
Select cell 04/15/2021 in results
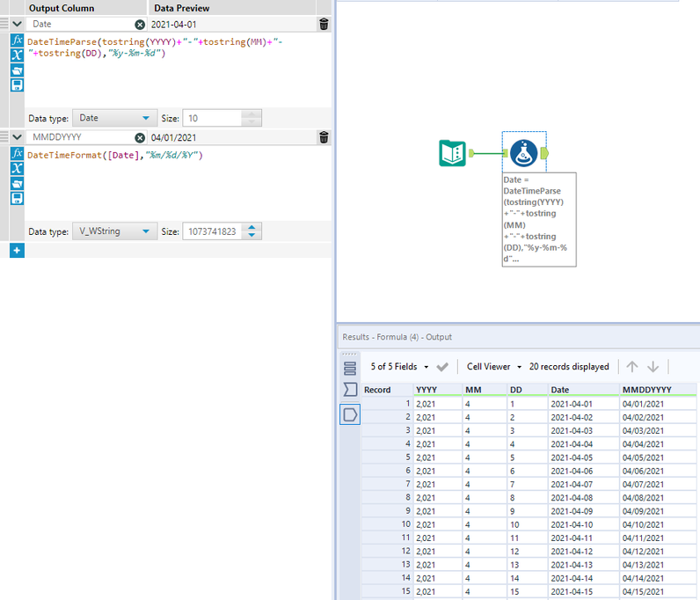[658, 591]
